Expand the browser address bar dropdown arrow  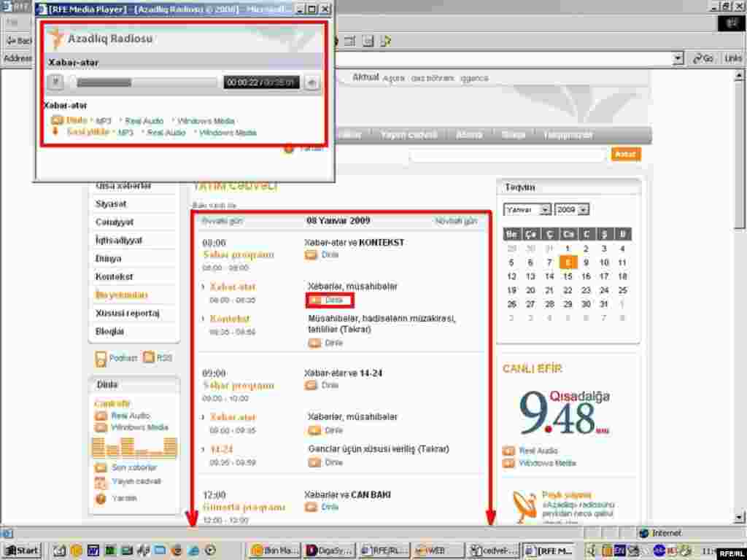click(x=678, y=58)
